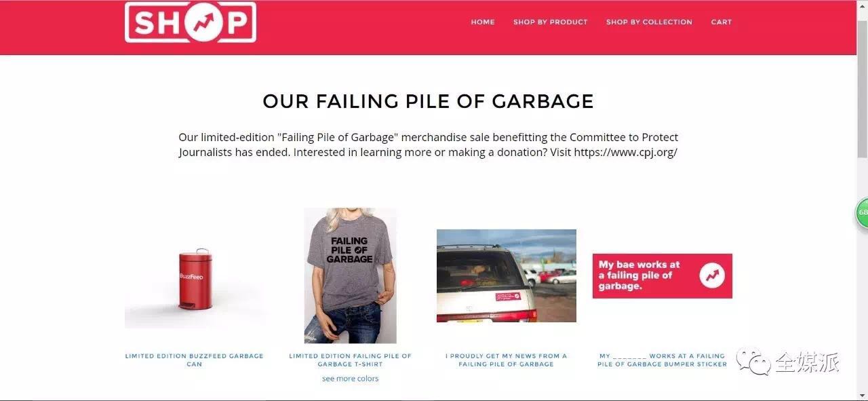The width and height of the screenshot is (868, 401).
Task: Click 'Limited Edition Failing Pile of Garbage T-Shirt' link
Action: click(x=350, y=360)
